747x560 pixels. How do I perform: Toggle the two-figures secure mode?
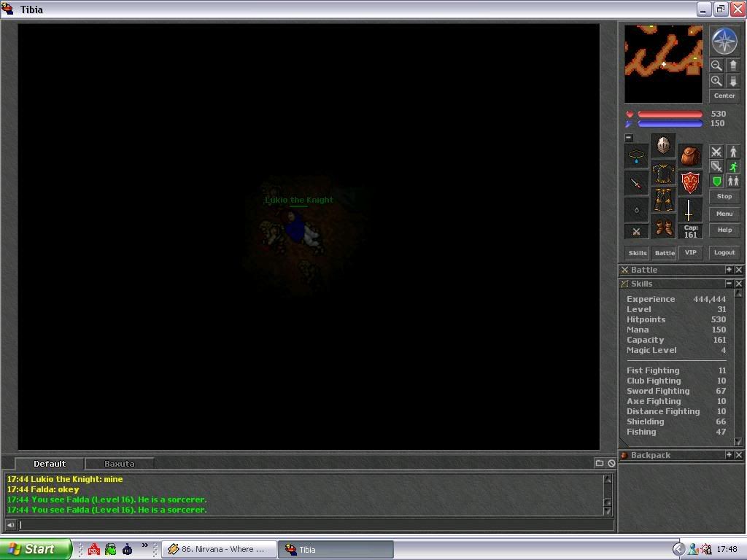point(732,181)
